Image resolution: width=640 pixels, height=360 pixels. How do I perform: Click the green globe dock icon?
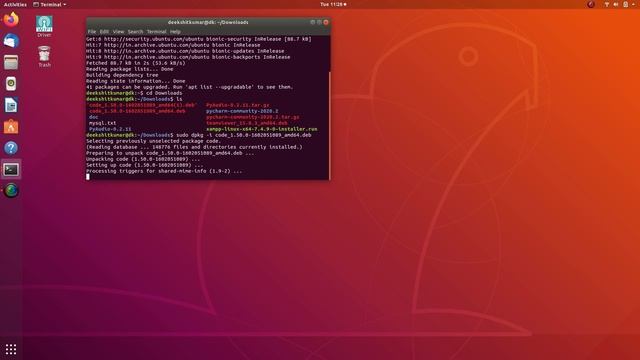[11, 191]
